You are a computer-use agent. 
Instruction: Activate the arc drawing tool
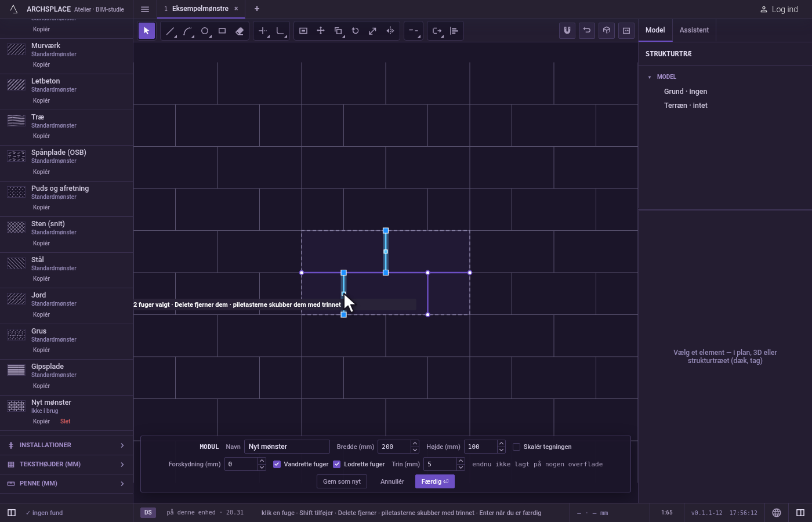click(x=187, y=31)
